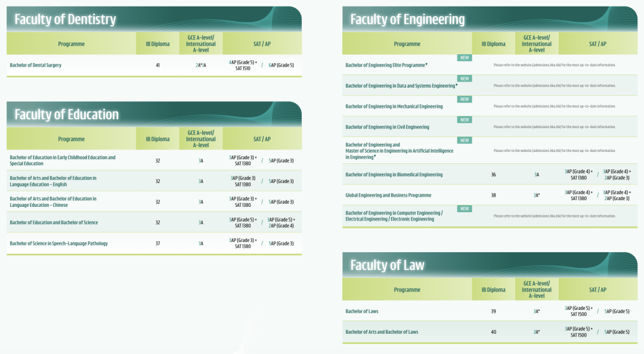Screen dimensions: 644x354
Task: Open the Bachelor of Dental Surgery programme
Action: point(36,65)
